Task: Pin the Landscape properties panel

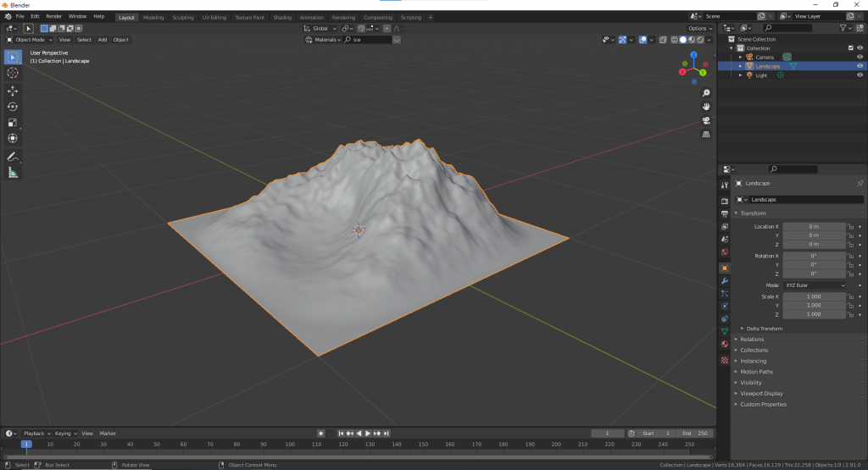Action: [x=860, y=183]
